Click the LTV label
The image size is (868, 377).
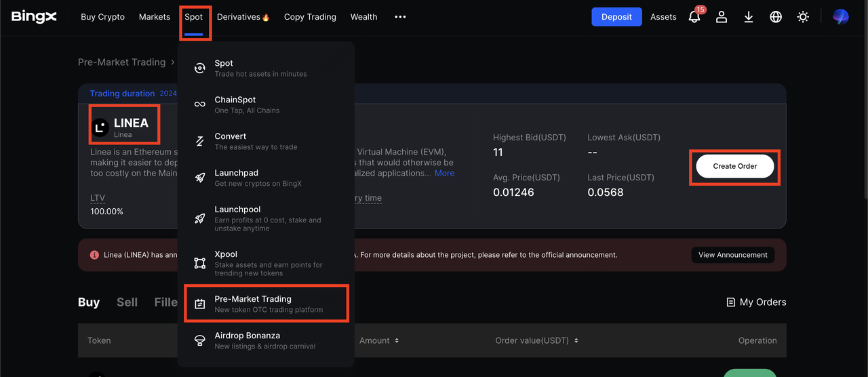pyautogui.click(x=98, y=198)
